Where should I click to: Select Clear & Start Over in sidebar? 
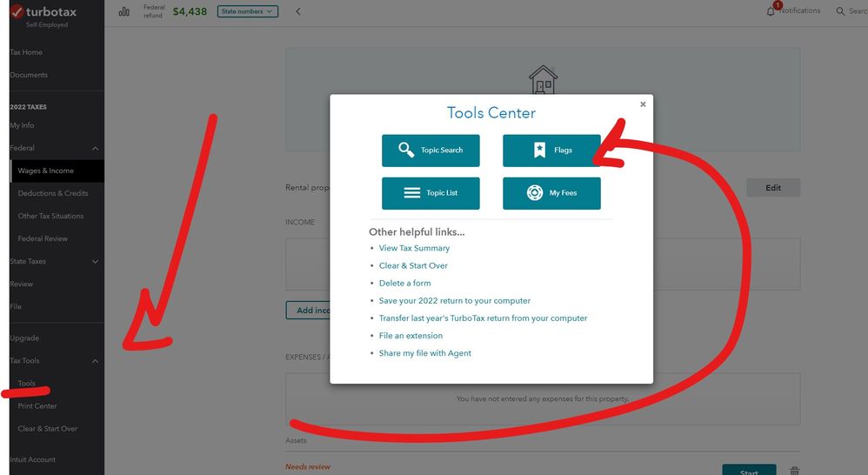click(48, 429)
